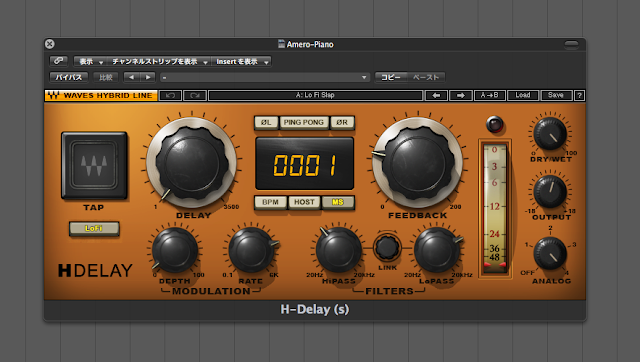Step to previous plugin setting with triangle arrow

131,77
